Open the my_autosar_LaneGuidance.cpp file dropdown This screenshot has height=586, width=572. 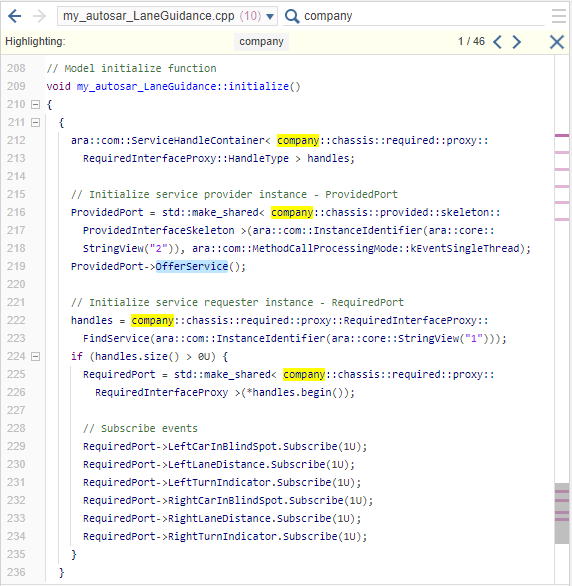(167, 16)
